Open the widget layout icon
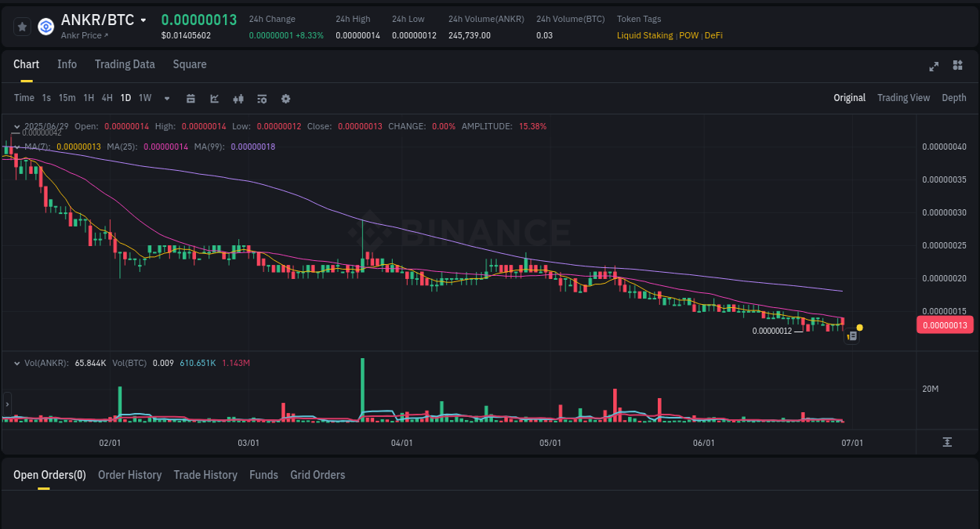 point(957,67)
